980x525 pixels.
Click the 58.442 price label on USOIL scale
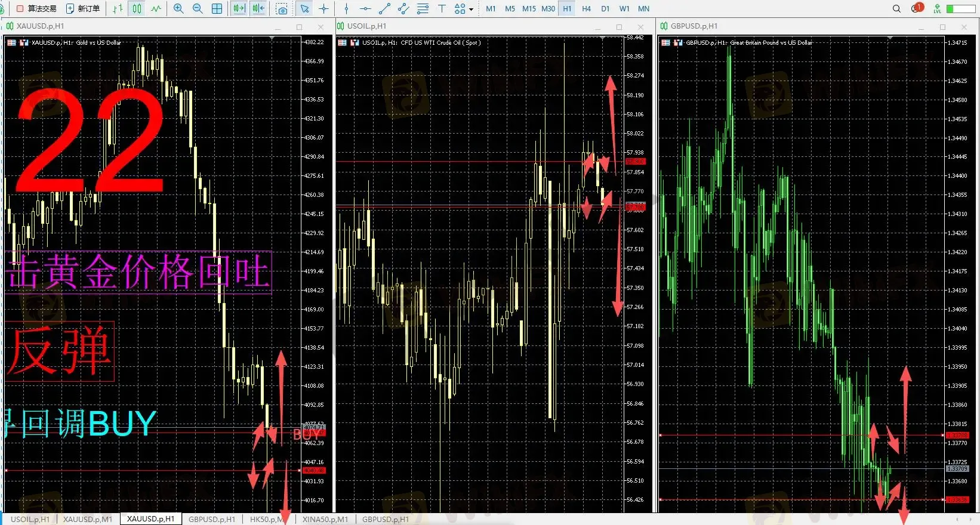coord(635,38)
